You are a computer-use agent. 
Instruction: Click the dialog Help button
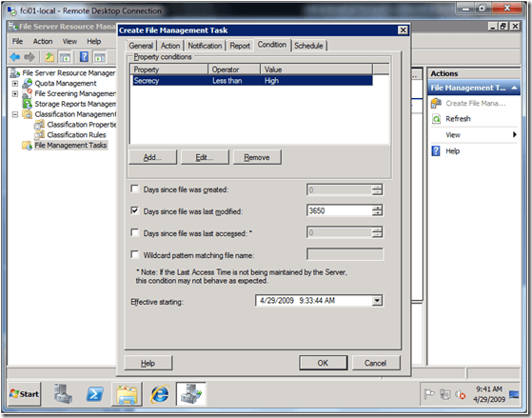click(148, 363)
